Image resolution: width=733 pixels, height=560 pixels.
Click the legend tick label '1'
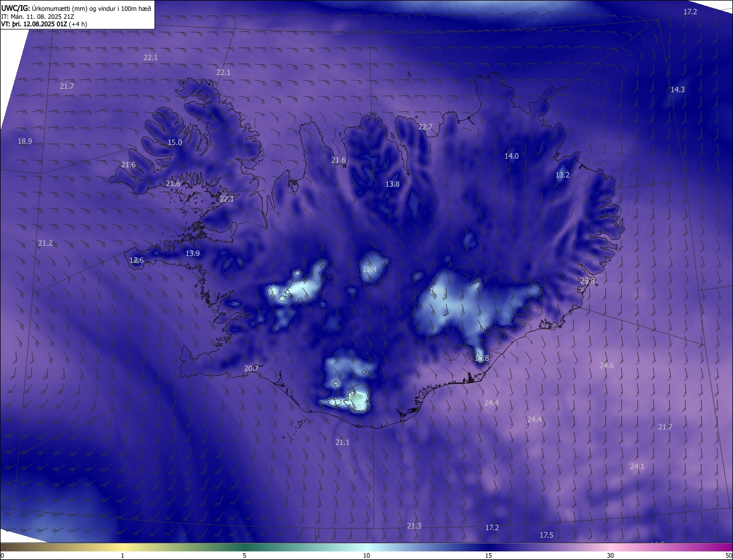pos(123,555)
